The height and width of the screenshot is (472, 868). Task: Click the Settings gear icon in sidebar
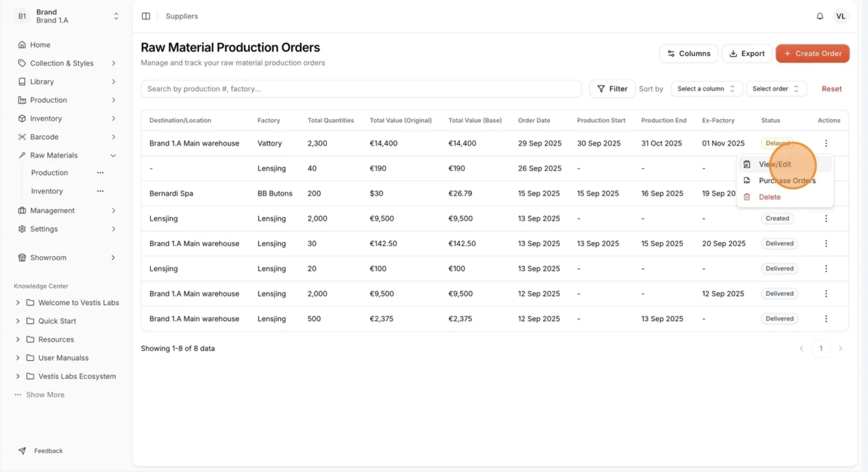pos(22,229)
